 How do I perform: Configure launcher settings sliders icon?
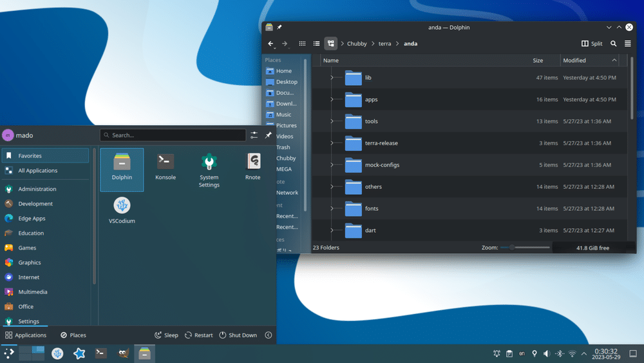pyautogui.click(x=254, y=135)
